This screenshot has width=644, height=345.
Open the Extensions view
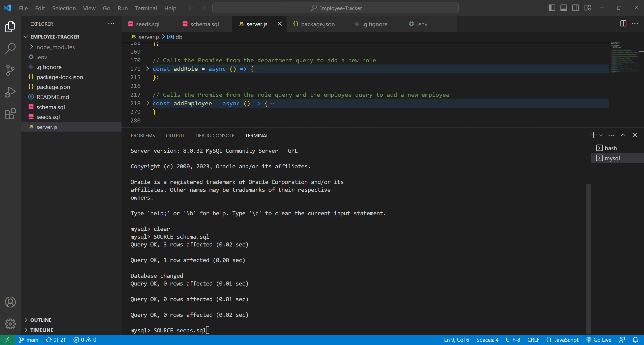point(10,114)
